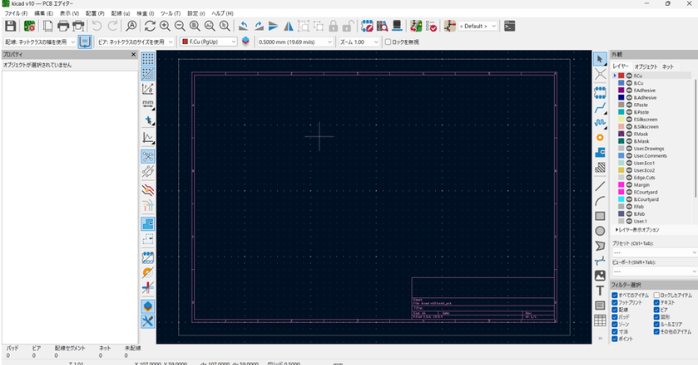This screenshot has width=698, height=365.
Task: Save the board with the floppy disk icon
Action: [x=11, y=26]
